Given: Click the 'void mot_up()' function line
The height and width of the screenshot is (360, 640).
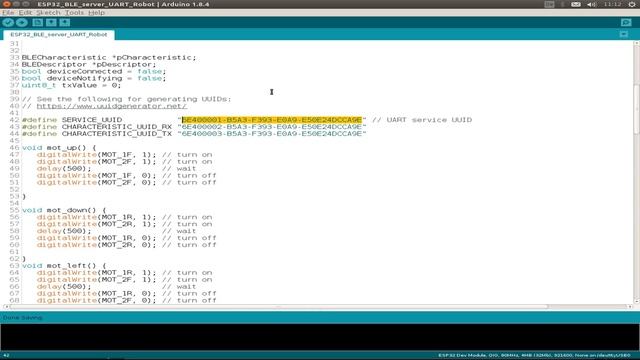Looking at the screenshot, I should pyautogui.click(x=59, y=148).
